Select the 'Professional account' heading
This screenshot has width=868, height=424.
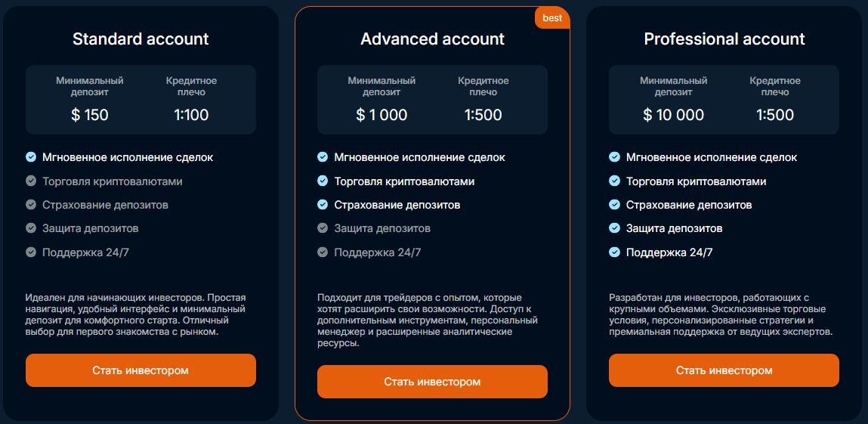click(x=724, y=39)
